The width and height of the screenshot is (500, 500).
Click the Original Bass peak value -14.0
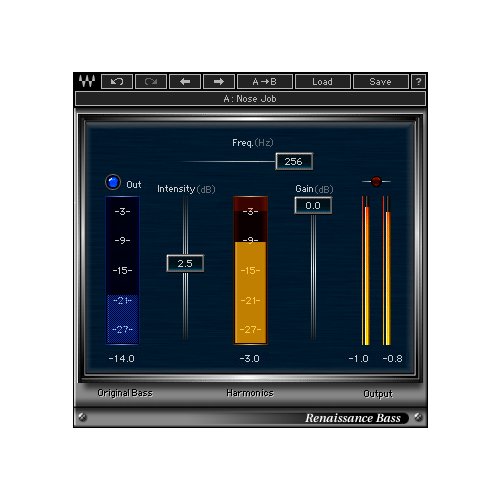[x=122, y=359]
